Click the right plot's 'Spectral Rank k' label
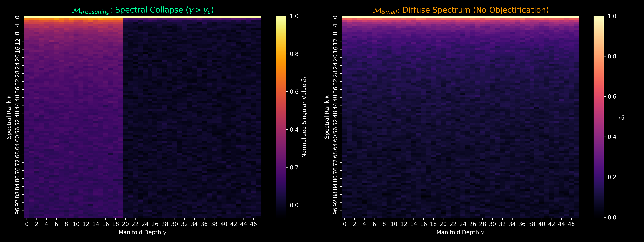 point(327,117)
